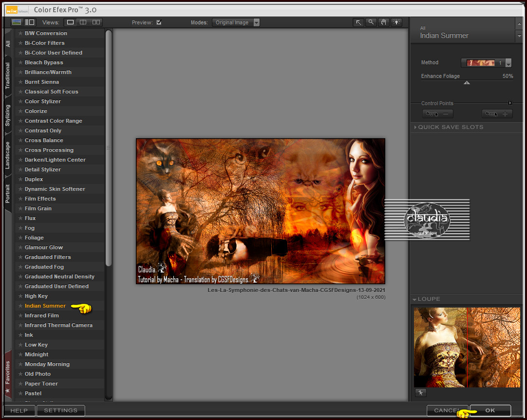
Task: Star the Monday Morning filter as favorite
Action: point(20,364)
